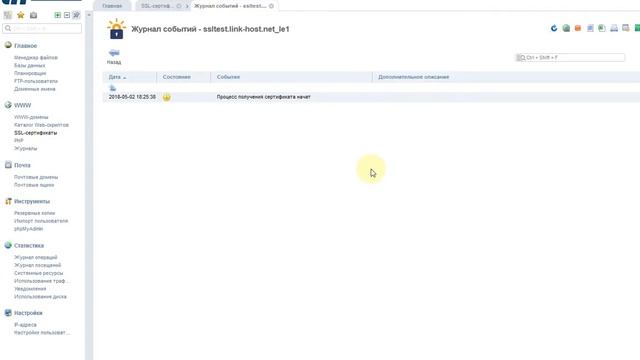This screenshot has height=360, width=640.
Task: Click the briefcase icon next to the star
Action: pyautogui.click(x=33, y=15)
